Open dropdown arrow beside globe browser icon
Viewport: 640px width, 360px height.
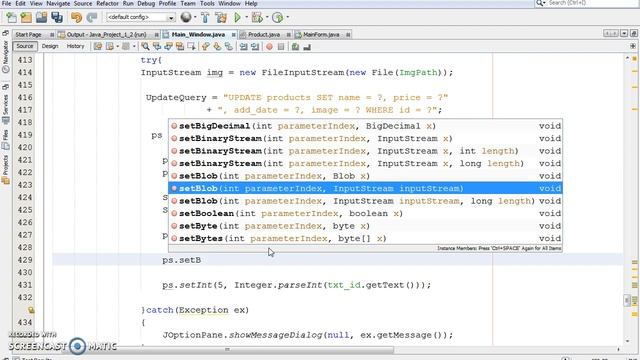195,17
